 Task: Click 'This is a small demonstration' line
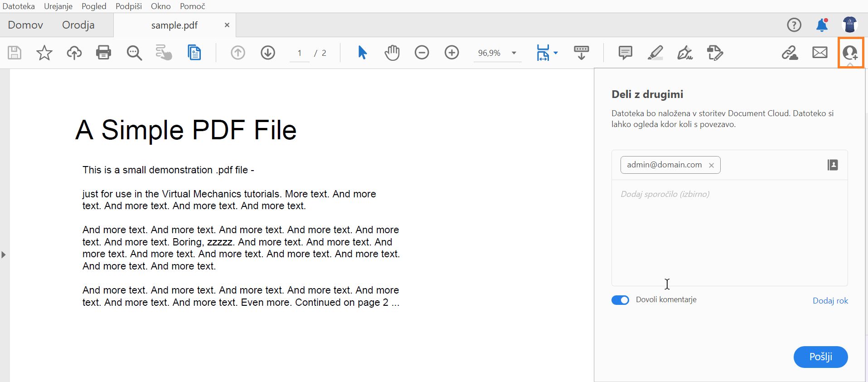pyautogui.click(x=168, y=170)
